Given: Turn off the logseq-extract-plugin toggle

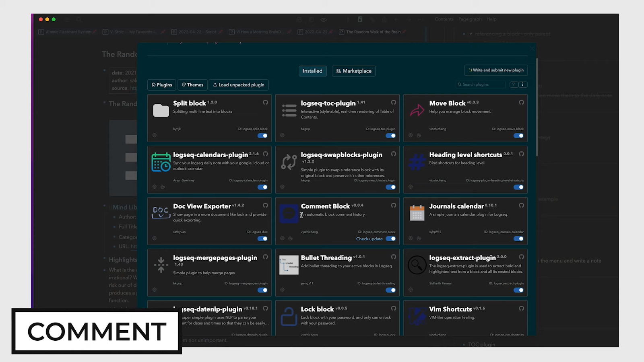Looking at the screenshot, I should pos(518,290).
